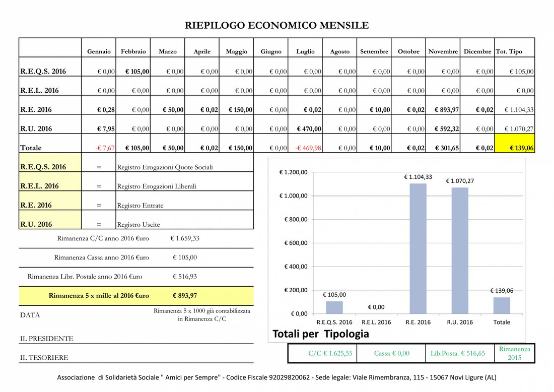Click the Rimanenza 5 x mille label
The width and height of the screenshot is (554, 392).
coord(99,295)
